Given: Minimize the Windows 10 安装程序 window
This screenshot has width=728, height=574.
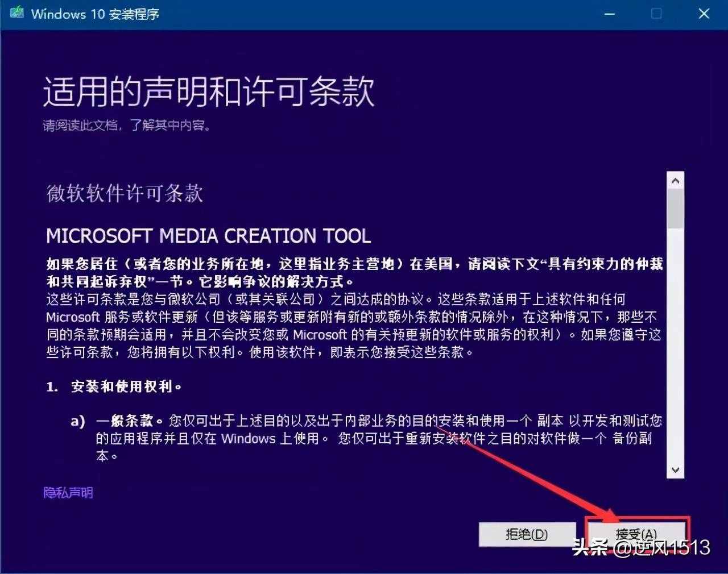Looking at the screenshot, I should pos(610,14).
